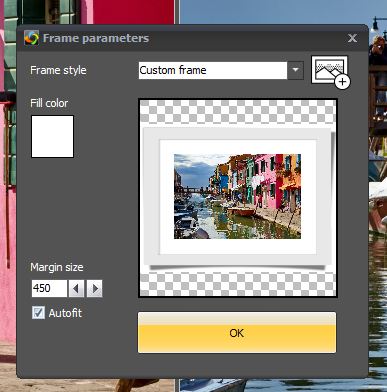Click the add custom frame image icon
The height and width of the screenshot is (392, 387).
tap(330, 72)
